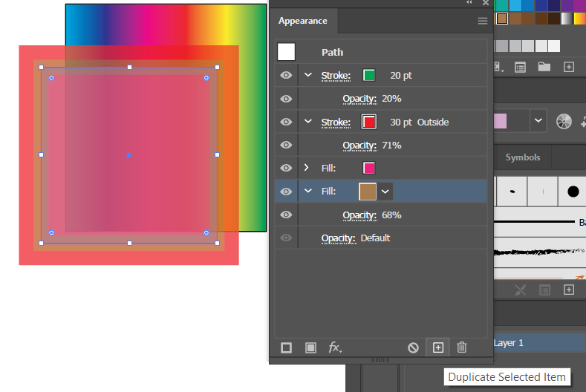Viewport: 586px width, 392px height.
Task: Delete selected item with trash icon
Action: (462, 347)
